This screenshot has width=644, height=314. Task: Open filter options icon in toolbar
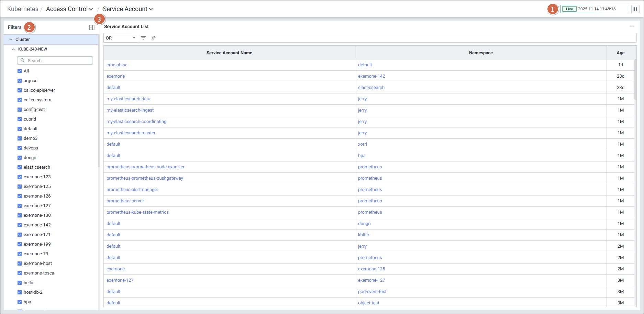click(x=143, y=38)
